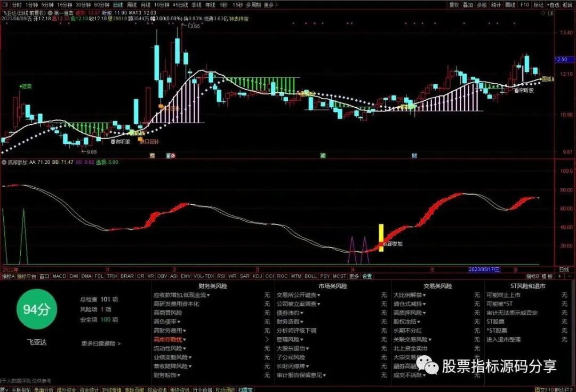Open arrow next to 高库存隐忧

click(267, 339)
